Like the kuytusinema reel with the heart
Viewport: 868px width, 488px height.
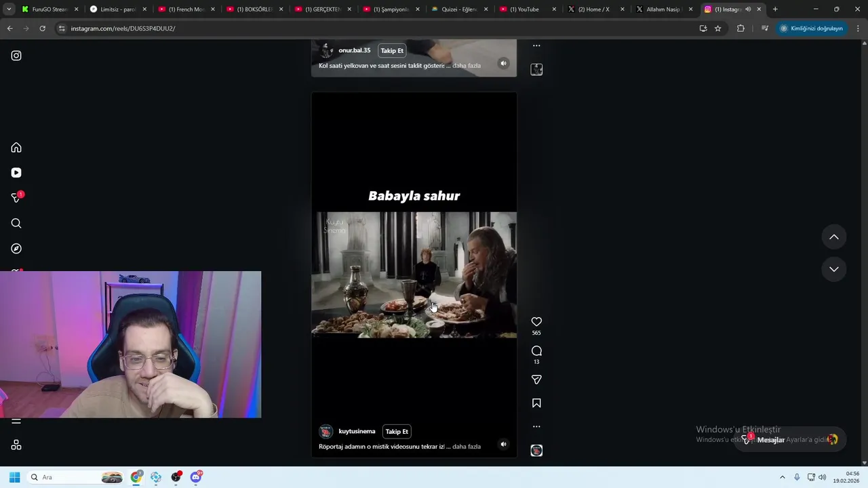coord(536,322)
